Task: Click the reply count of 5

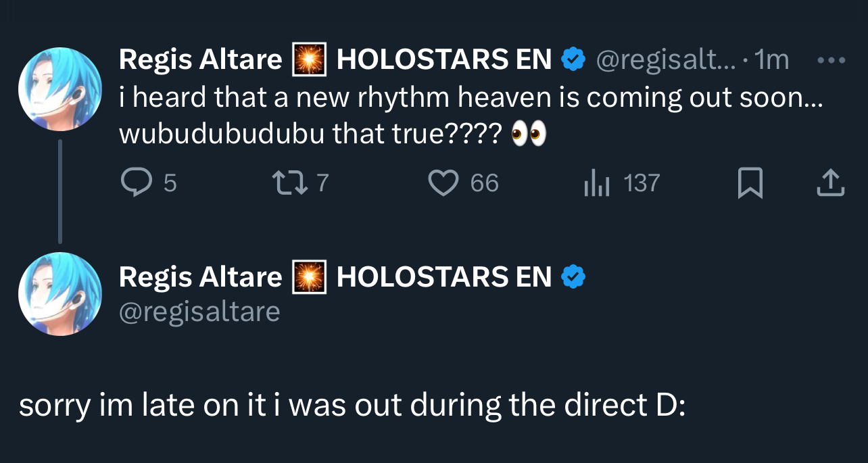Action: click(x=170, y=183)
